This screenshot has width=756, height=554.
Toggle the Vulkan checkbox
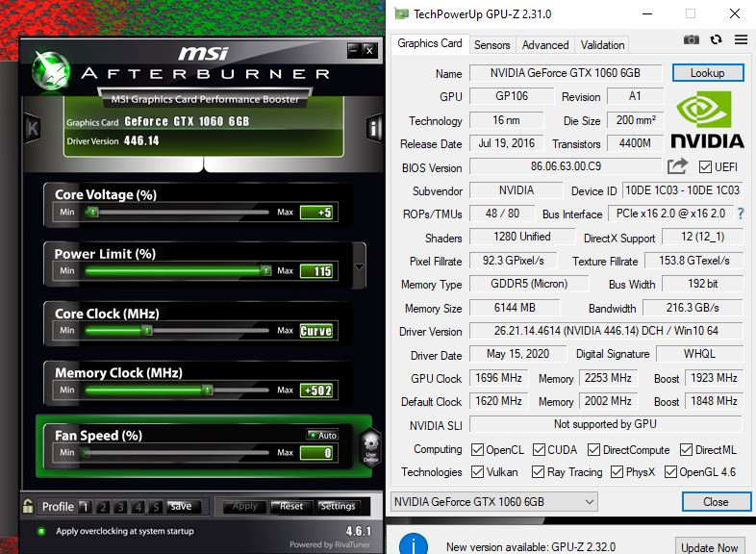pyautogui.click(x=477, y=471)
